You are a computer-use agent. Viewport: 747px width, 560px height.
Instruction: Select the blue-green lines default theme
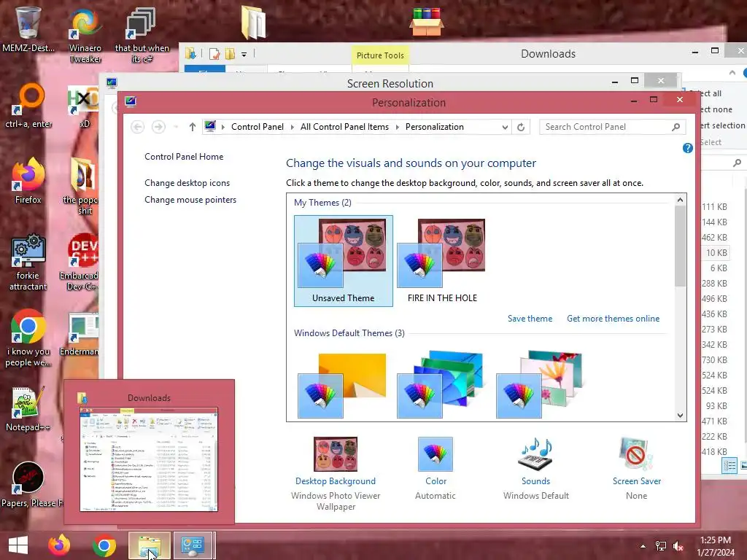(x=441, y=385)
